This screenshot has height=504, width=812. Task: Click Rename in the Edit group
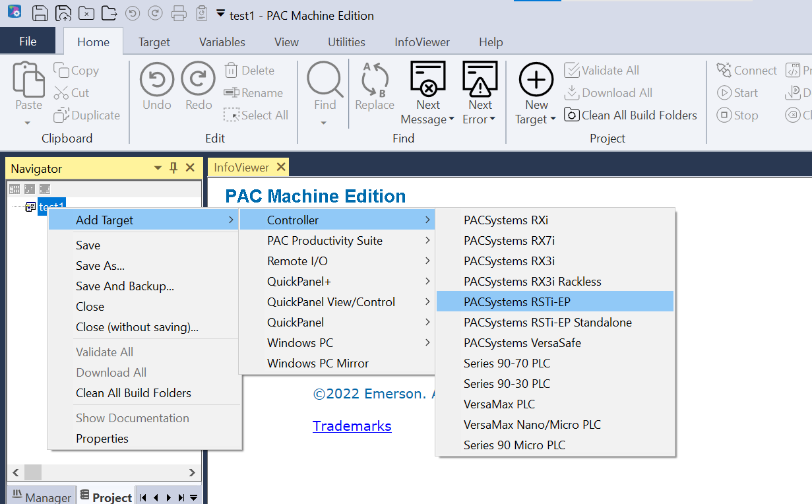click(253, 93)
